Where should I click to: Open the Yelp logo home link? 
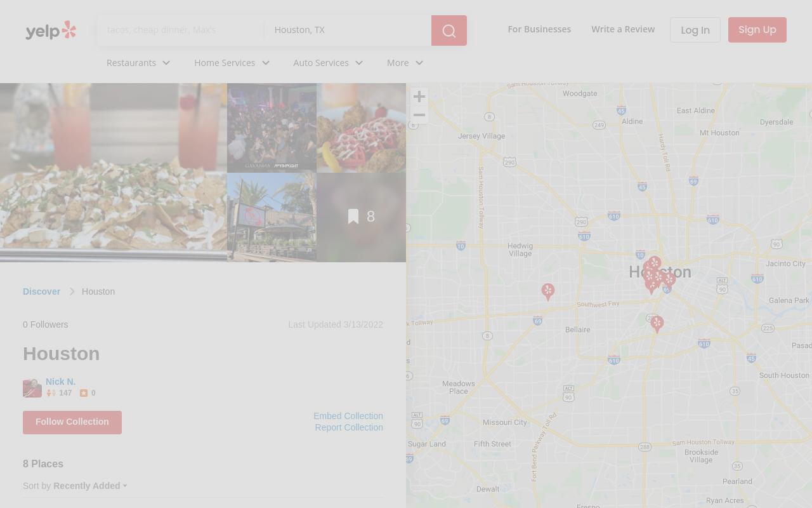[51, 30]
